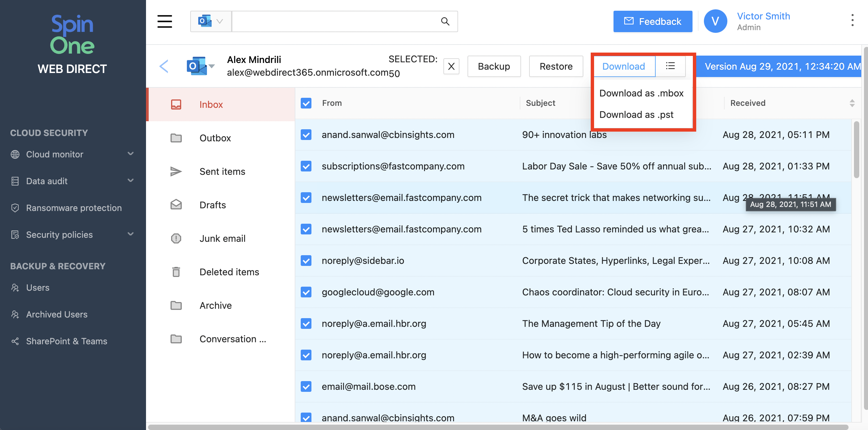Viewport: 868px width, 430px height.
Task: Open the Feedback form
Action: pos(653,21)
